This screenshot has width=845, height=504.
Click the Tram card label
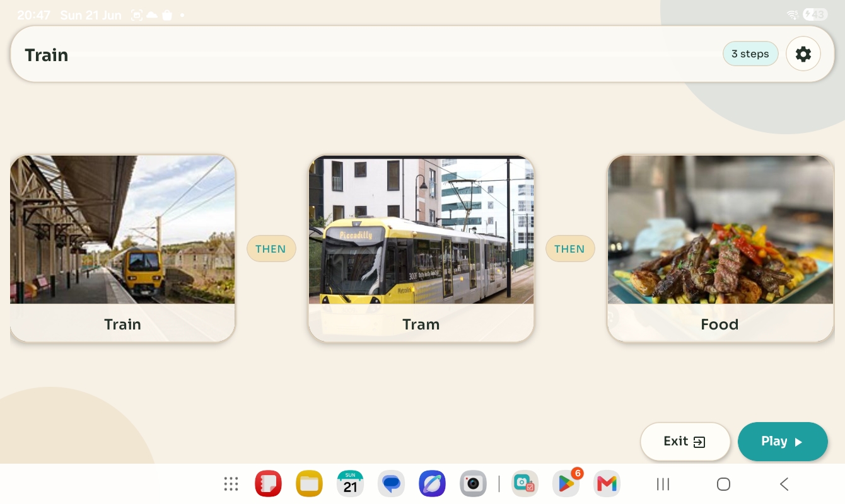click(421, 324)
